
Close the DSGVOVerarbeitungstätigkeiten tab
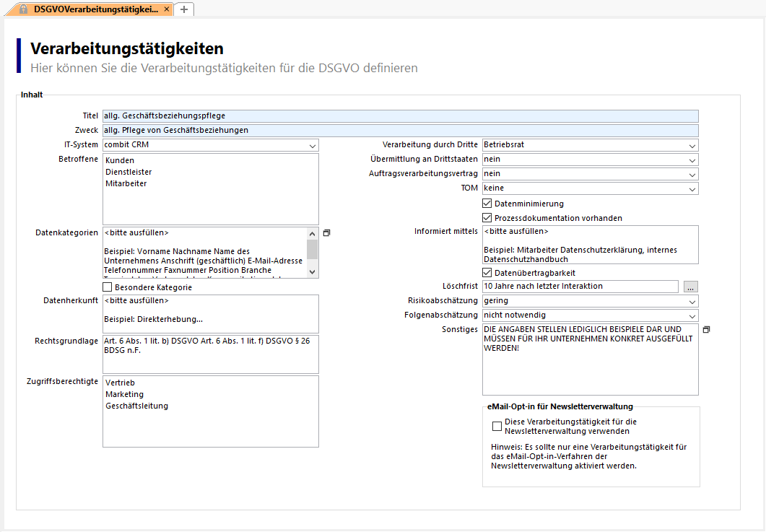[x=166, y=9]
